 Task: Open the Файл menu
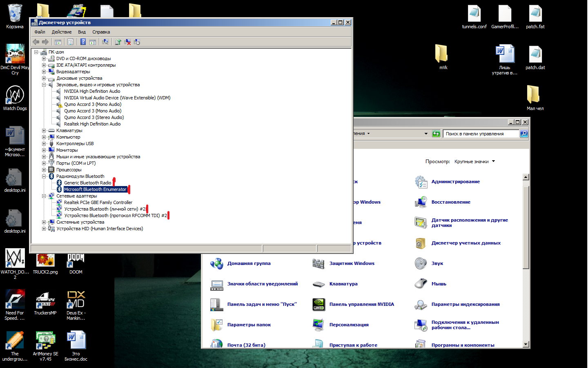pyautogui.click(x=40, y=32)
